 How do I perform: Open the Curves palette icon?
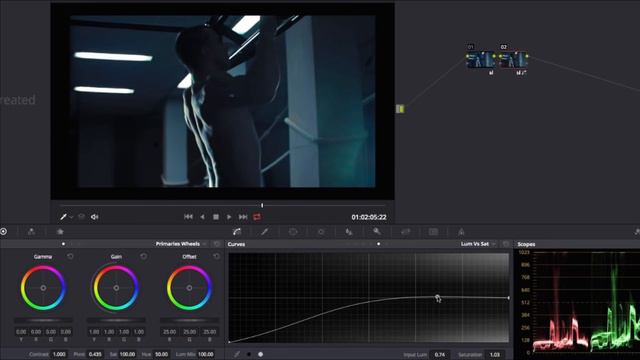[237, 232]
